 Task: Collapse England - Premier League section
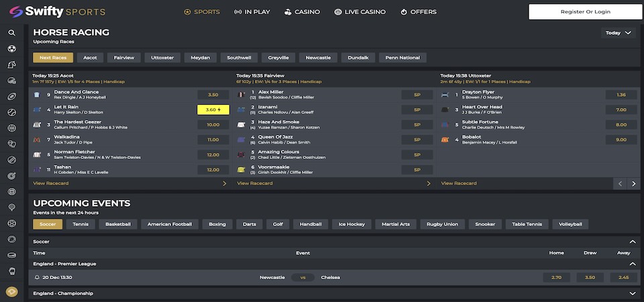[x=633, y=264]
